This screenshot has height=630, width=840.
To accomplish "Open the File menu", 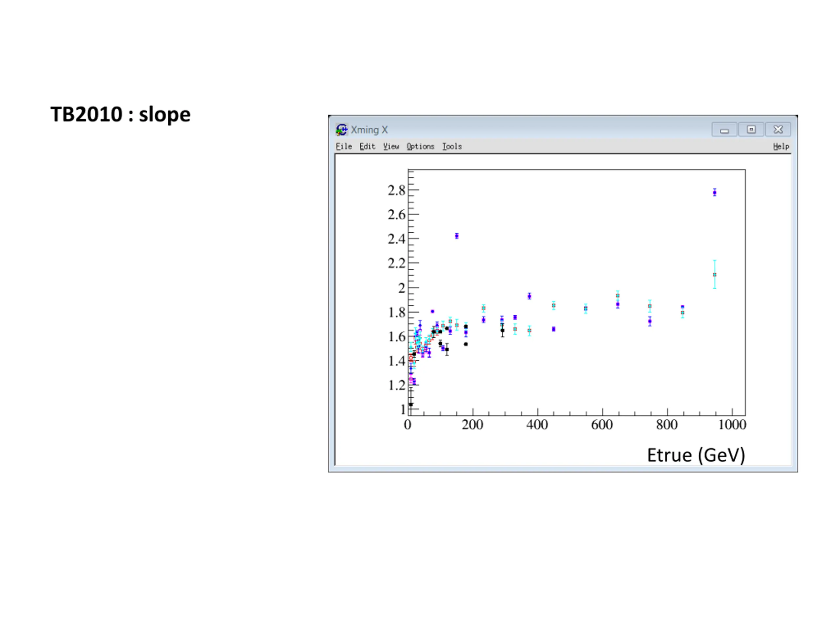I will (x=344, y=146).
